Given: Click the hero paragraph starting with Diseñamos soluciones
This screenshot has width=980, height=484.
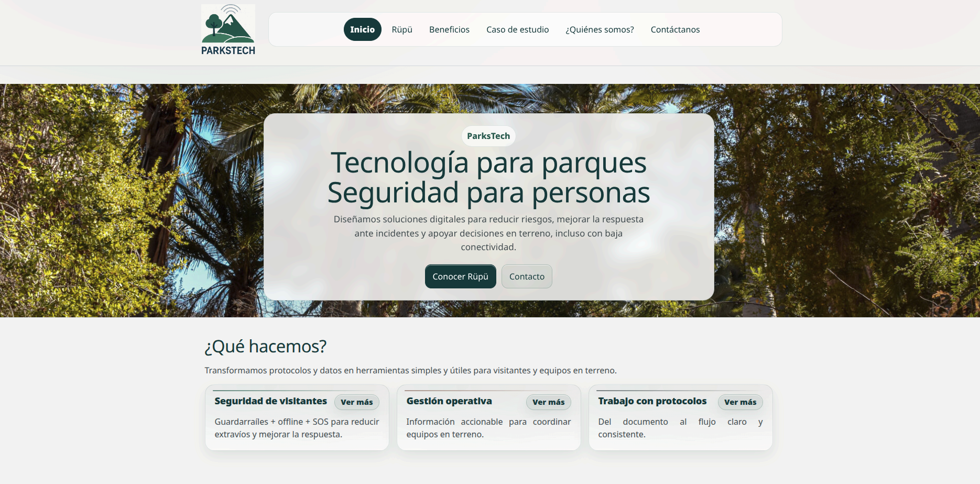Looking at the screenshot, I should point(488,233).
